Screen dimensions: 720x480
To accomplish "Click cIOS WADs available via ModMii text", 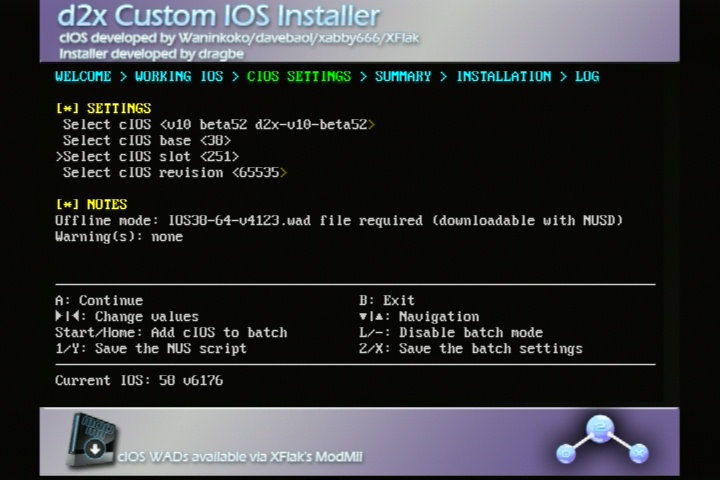I will [240, 457].
